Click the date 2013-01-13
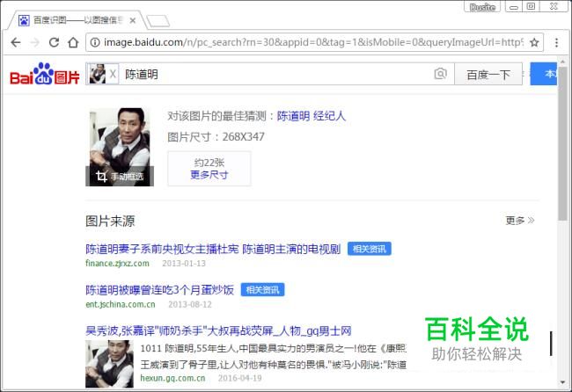 [184, 264]
